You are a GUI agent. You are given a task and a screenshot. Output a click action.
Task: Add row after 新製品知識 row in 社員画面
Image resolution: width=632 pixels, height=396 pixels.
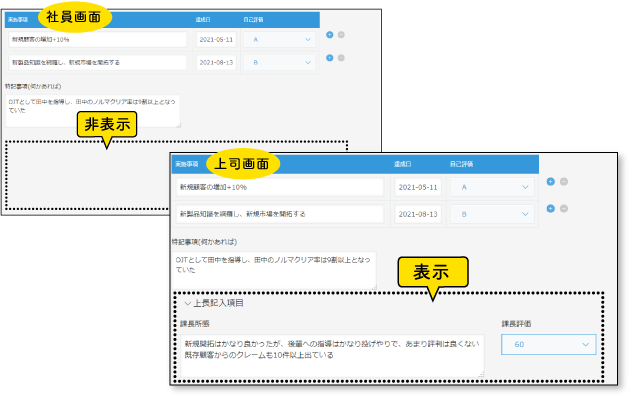tap(330, 58)
